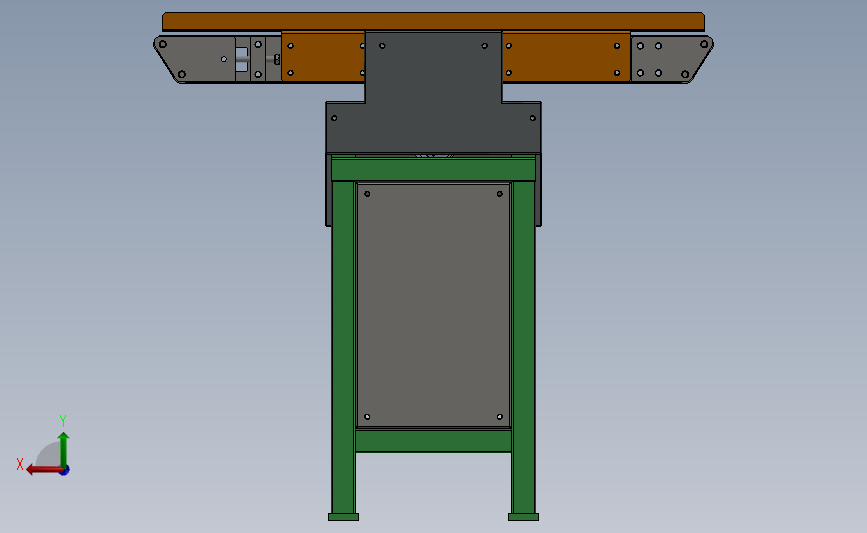This screenshot has height=533, width=867.
Task: Select the right green leg of the stand
Action: [524, 347]
